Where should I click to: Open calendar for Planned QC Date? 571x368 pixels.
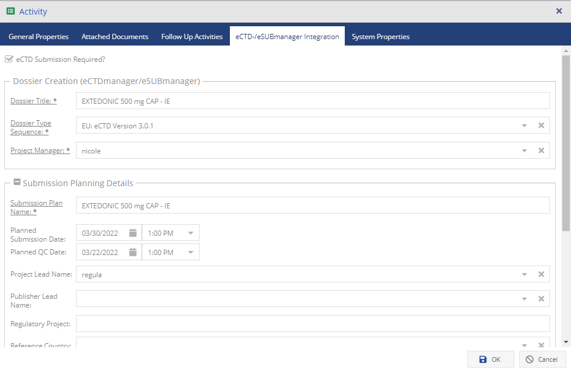click(133, 252)
